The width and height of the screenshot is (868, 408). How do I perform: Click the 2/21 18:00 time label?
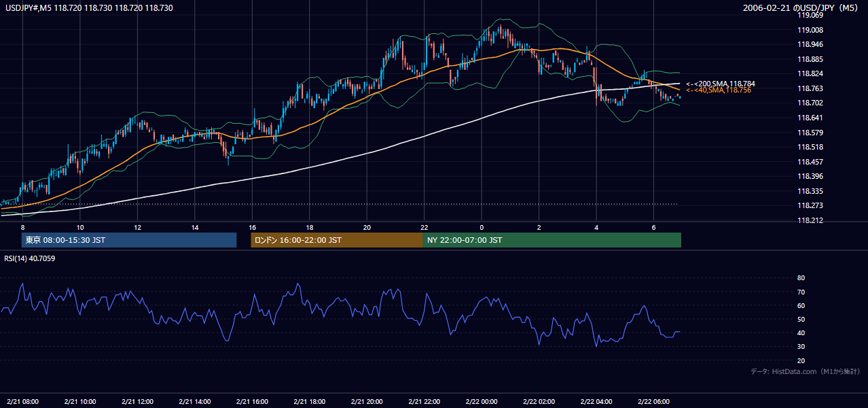point(310,401)
